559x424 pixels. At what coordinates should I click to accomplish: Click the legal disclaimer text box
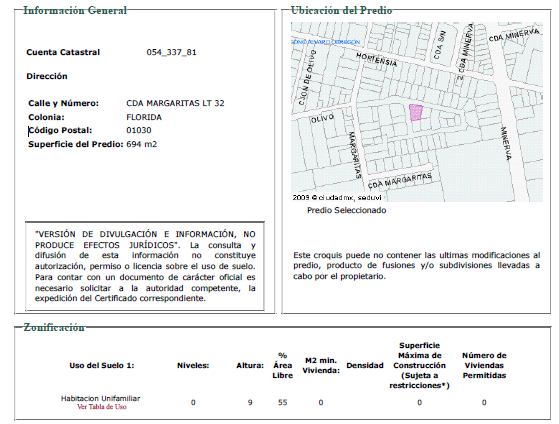145,266
